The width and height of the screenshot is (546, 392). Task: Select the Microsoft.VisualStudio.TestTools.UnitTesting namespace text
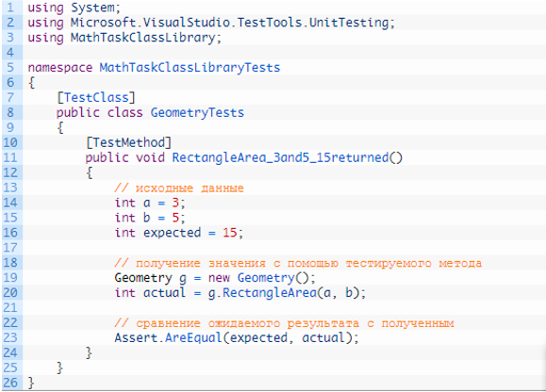[229, 23]
